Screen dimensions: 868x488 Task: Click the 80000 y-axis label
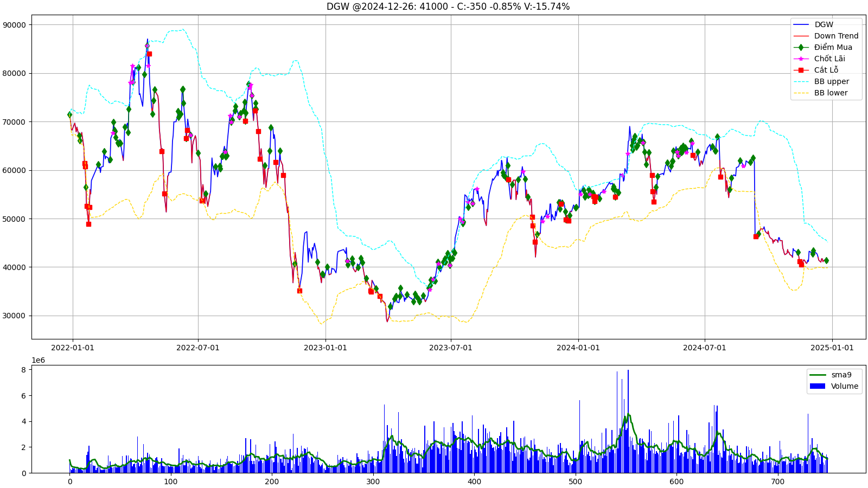coord(14,73)
